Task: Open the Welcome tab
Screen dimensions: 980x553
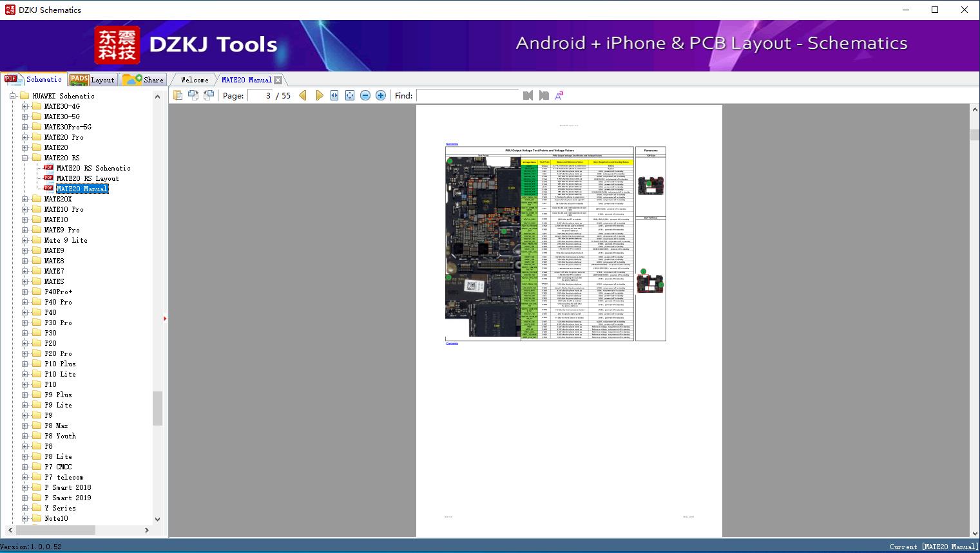Action: tap(195, 80)
